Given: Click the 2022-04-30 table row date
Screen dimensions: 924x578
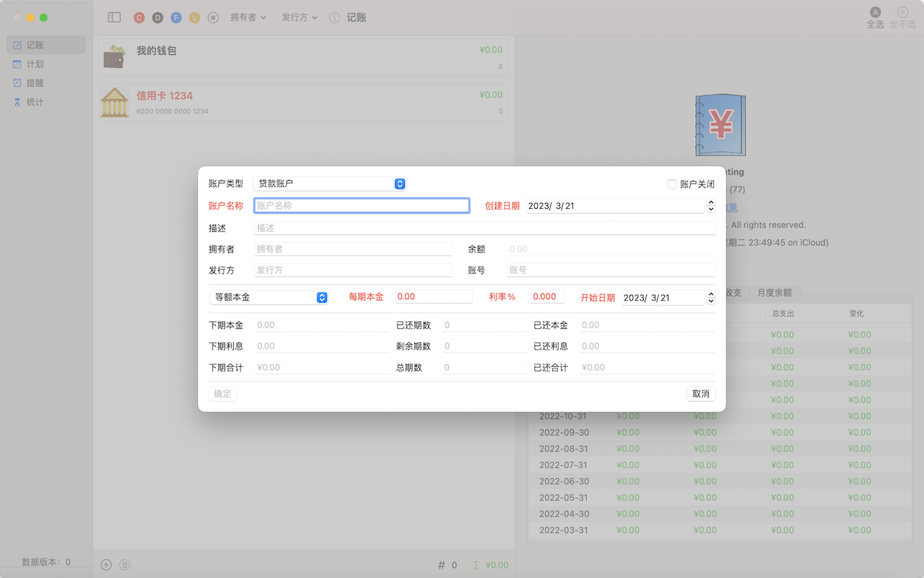Looking at the screenshot, I should tap(564, 514).
